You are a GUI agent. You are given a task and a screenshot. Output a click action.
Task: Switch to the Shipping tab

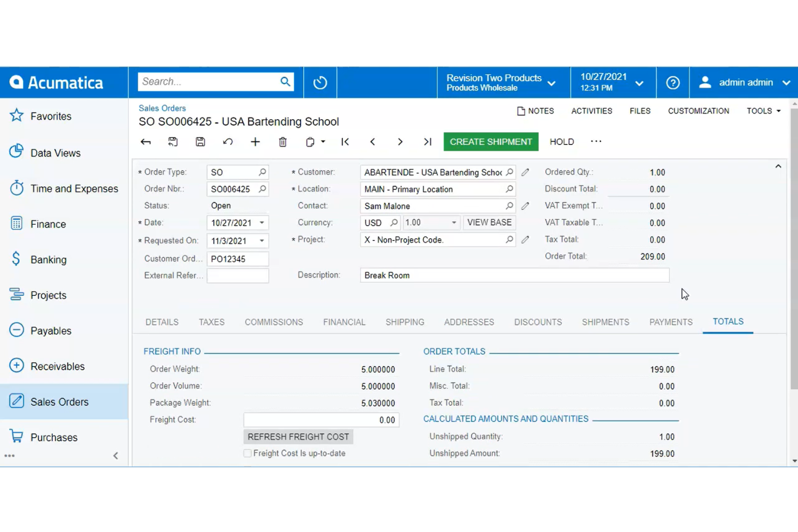(405, 322)
